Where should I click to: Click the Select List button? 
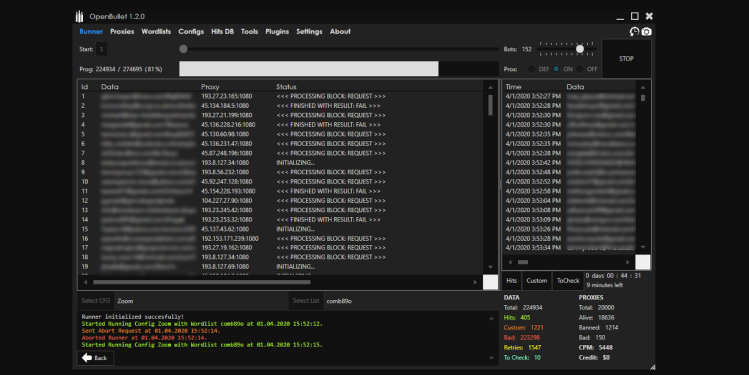tap(306, 300)
